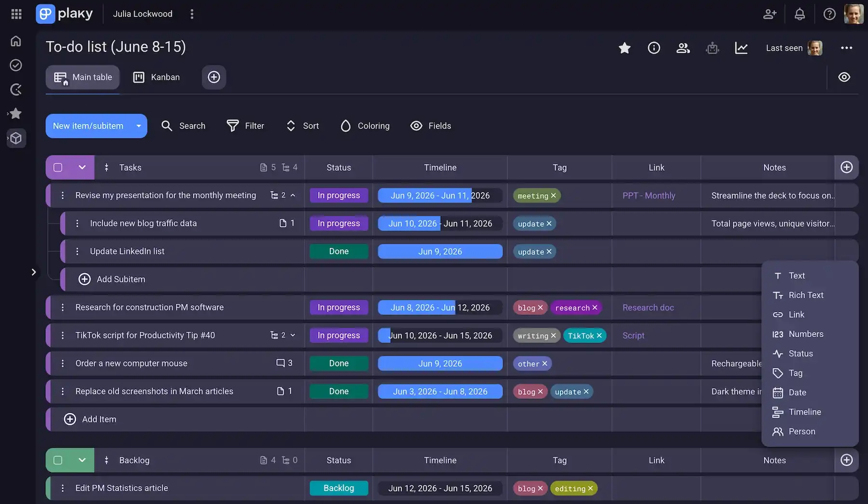The image size is (868, 504).
Task: Check the Tasks group checkbox
Action: 58,167
